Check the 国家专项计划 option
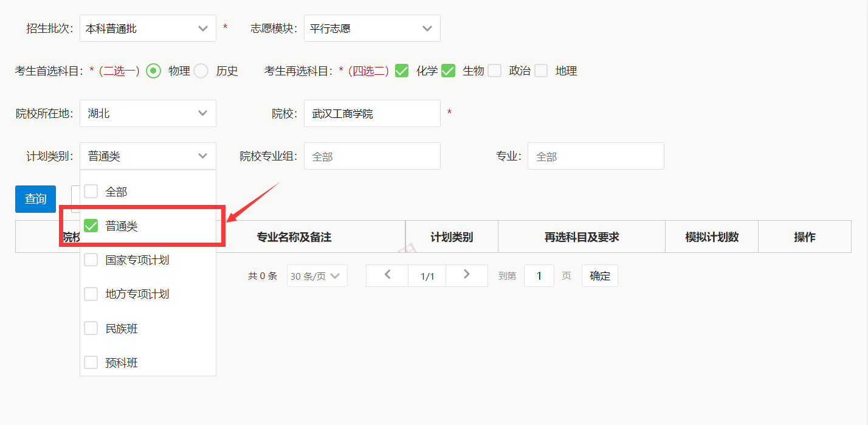The width and height of the screenshot is (868, 425). 91,260
